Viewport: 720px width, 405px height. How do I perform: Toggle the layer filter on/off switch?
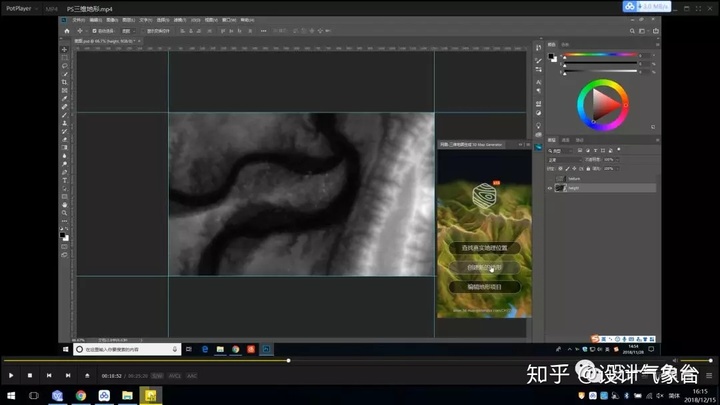tap(619, 150)
